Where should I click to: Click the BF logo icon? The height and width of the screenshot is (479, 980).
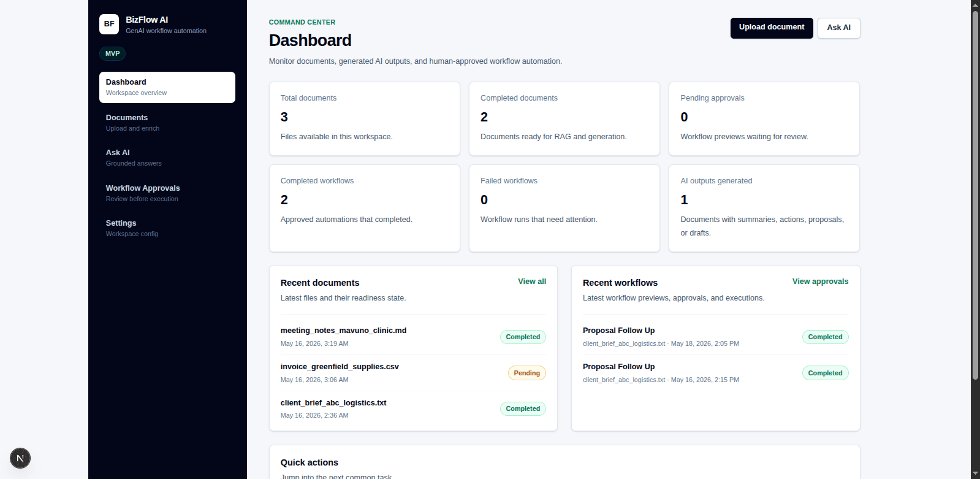click(x=109, y=24)
